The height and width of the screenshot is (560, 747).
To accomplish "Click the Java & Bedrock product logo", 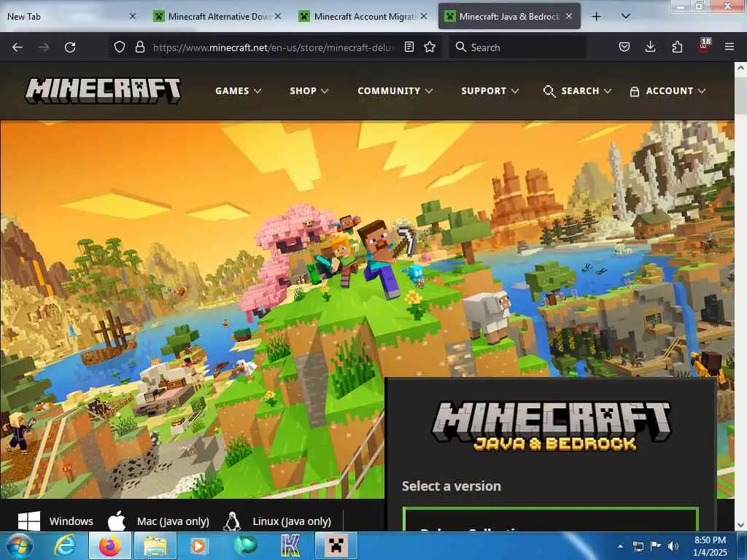I will click(x=551, y=426).
